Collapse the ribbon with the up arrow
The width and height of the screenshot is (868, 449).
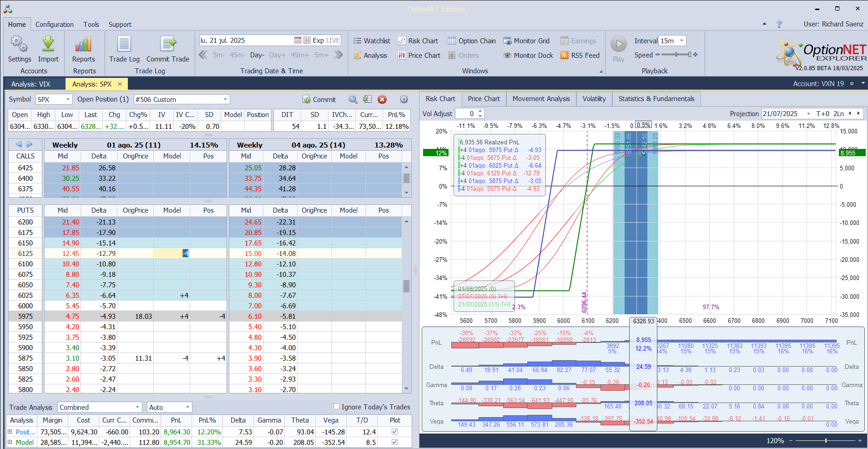click(x=764, y=24)
